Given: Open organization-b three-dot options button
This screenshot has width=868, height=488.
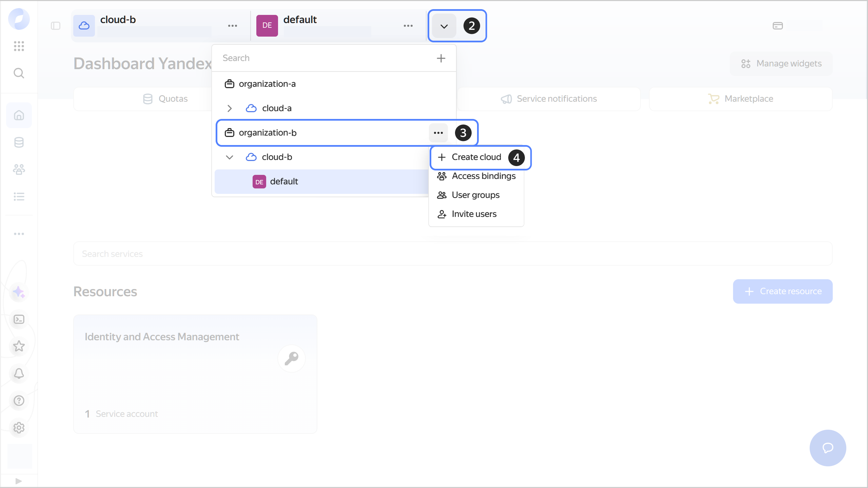Looking at the screenshot, I should [x=438, y=133].
